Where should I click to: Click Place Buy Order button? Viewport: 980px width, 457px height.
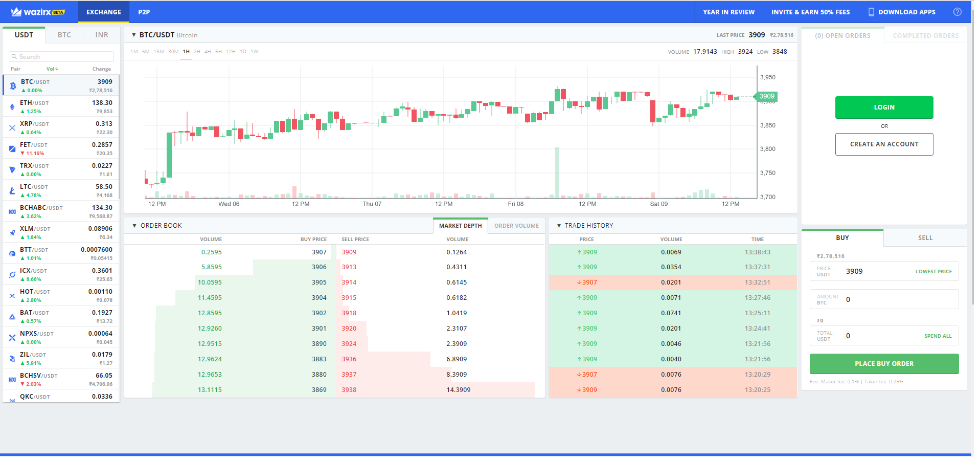pos(884,364)
